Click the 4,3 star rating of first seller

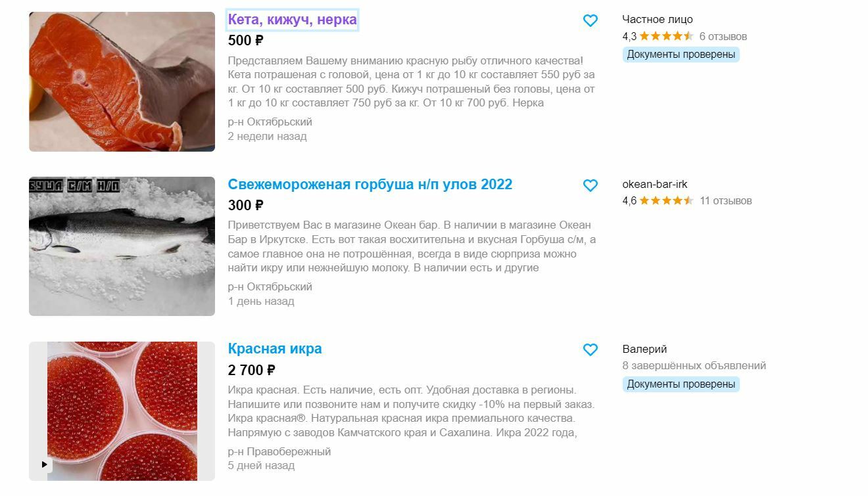click(658, 36)
